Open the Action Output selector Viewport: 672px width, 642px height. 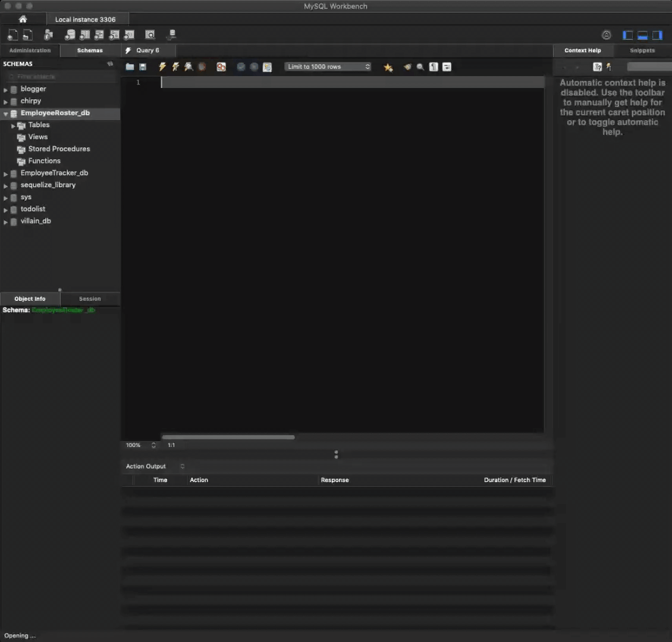(155, 467)
